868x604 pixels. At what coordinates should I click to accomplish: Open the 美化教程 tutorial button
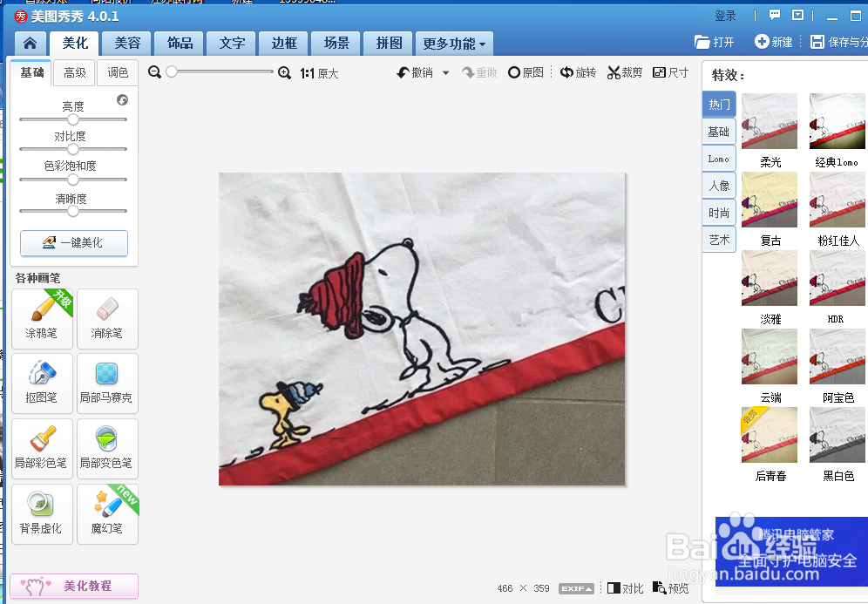pyautogui.click(x=74, y=586)
